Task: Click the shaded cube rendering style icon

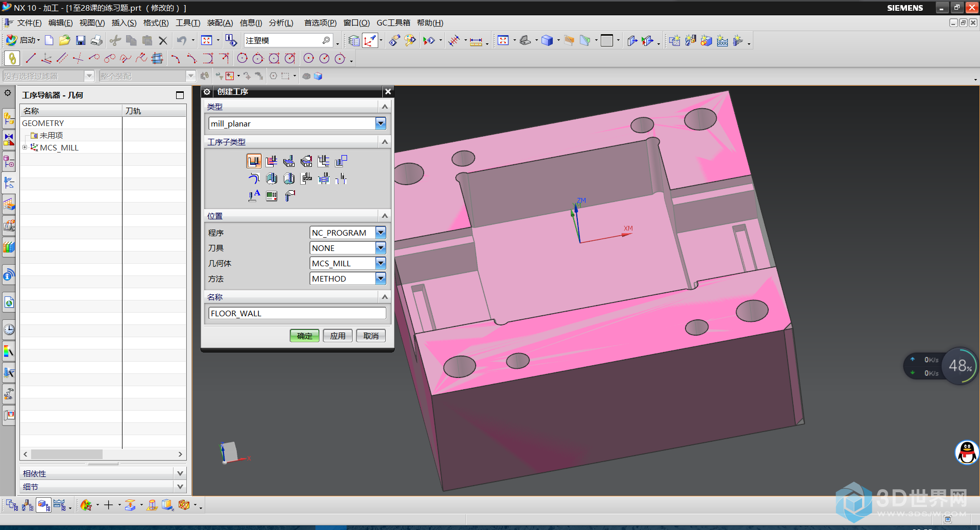Action: tap(547, 41)
